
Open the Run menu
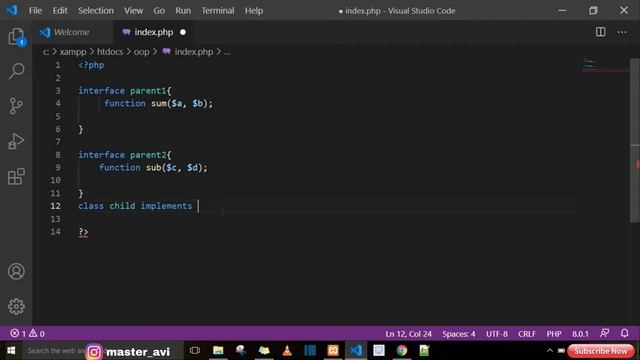tap(183, 11)
